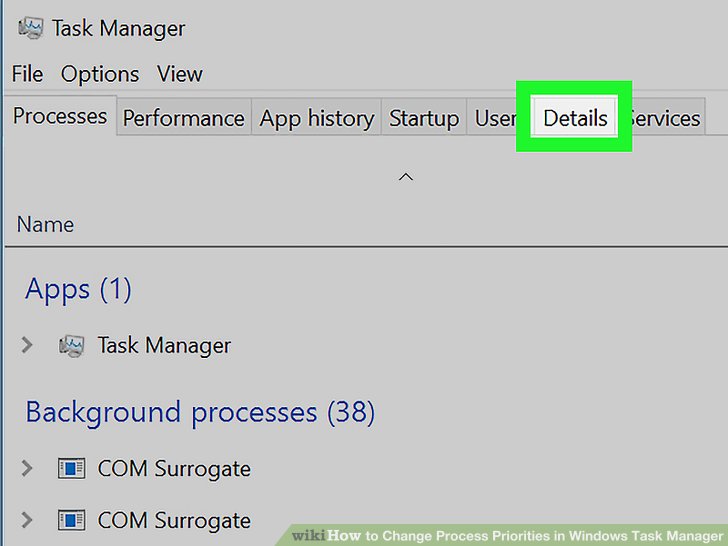Expand the first COM Surrogate process
This screenshot has height=546, width=728.
pos(27,468)
